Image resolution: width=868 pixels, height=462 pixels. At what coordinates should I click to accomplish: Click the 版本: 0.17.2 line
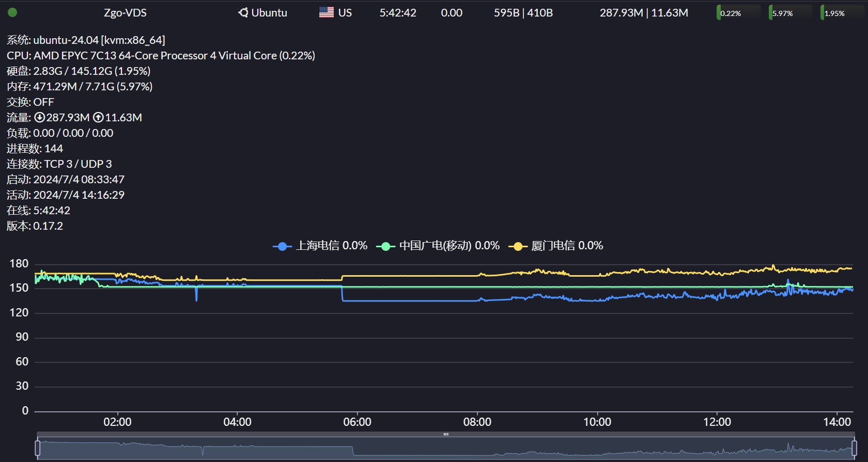(35, 226)
